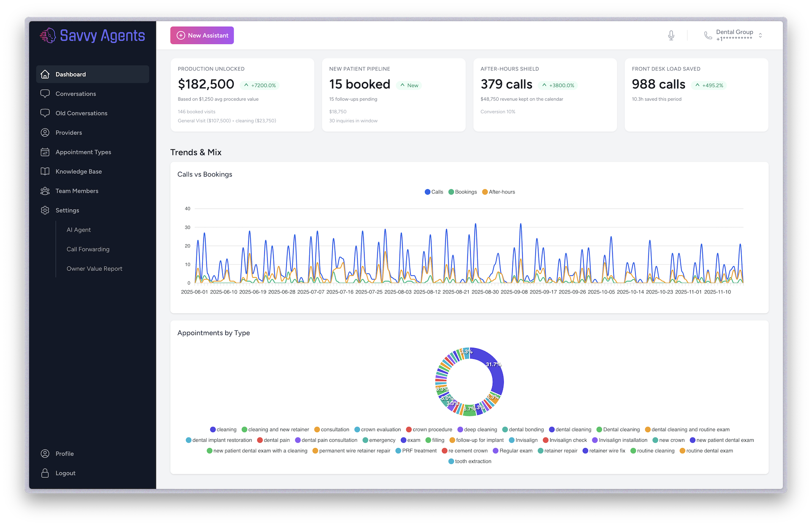The height and width of the screenshot is (526, 812).
Task: Click the New Assistant button
Action: [x=202, y=35]
